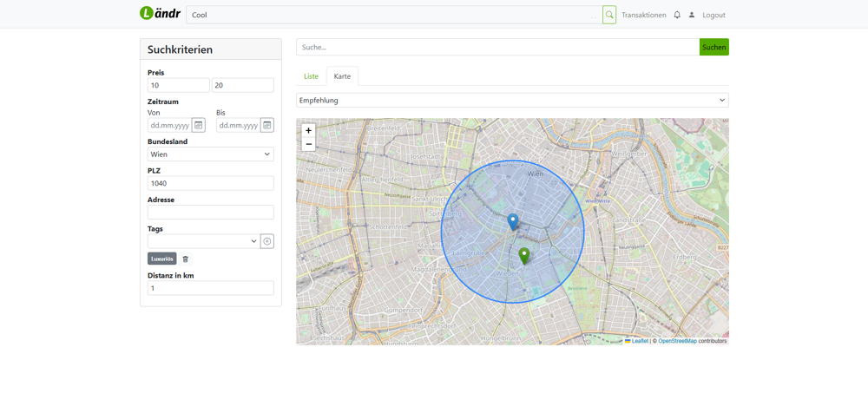Open Transaktionen in the top navigation
Viewport: 868px width, 413px height.
pos(644,15)
